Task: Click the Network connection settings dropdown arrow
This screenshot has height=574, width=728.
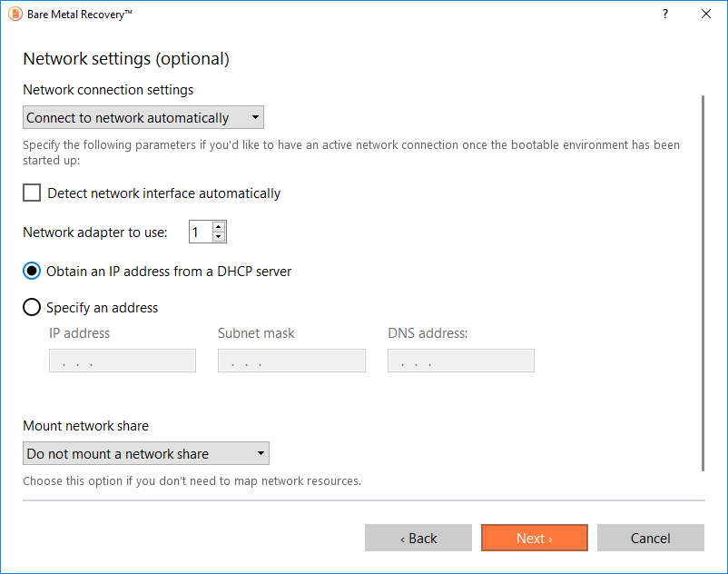Action: click(255, 117)
